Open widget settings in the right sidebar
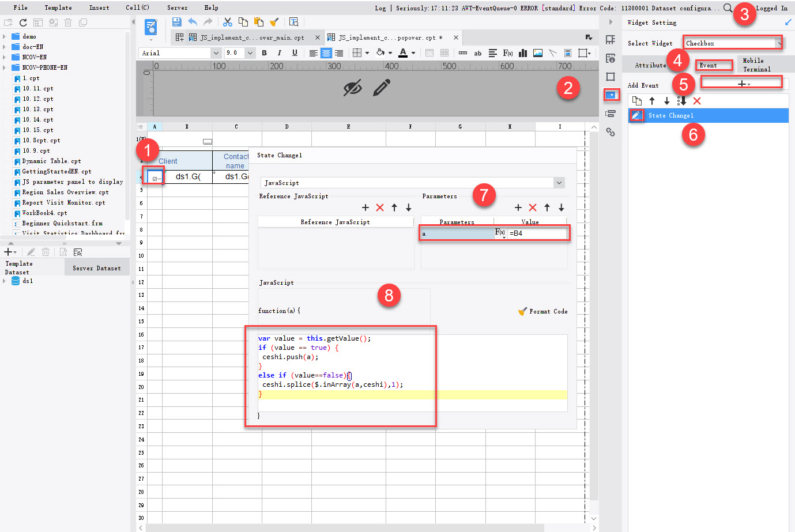This screenshot has width=795, height=532. tap(611, 94)
